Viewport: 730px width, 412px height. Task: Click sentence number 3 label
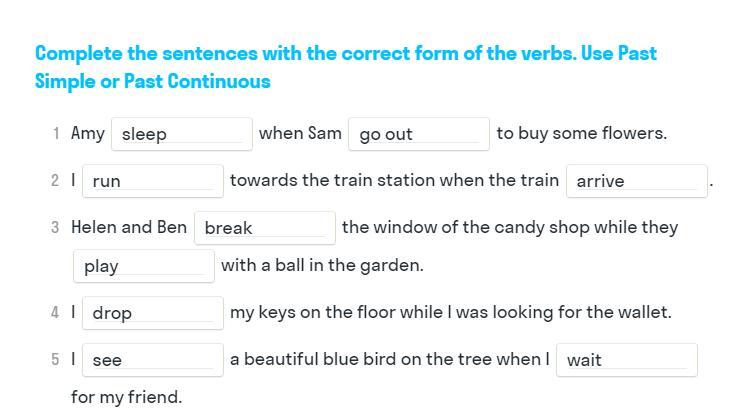[55, 228]
